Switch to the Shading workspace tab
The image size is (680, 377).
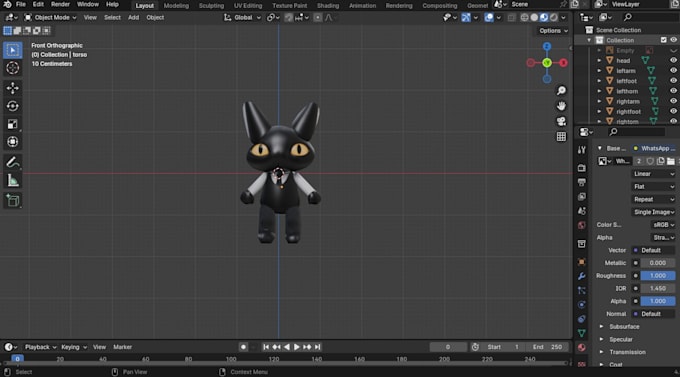[x=328, y=6]
